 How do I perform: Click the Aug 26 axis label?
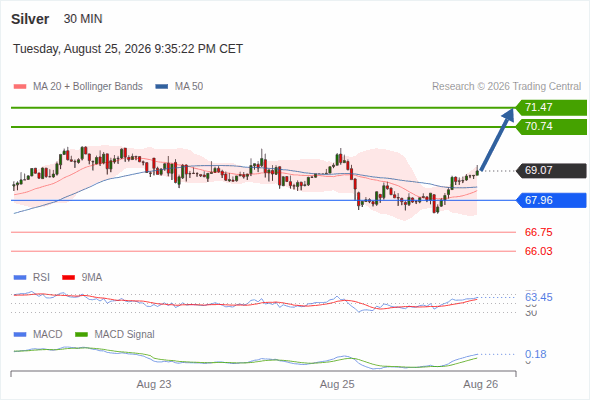point(481,384)
